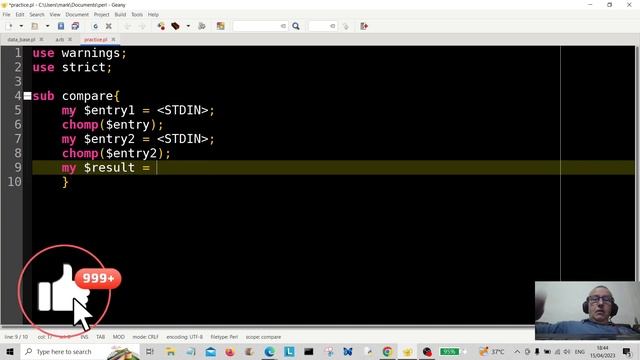Screen dimensions: 640x360
Task: Click the taskbar 'Type here to search' box
Action: point(80,352)
